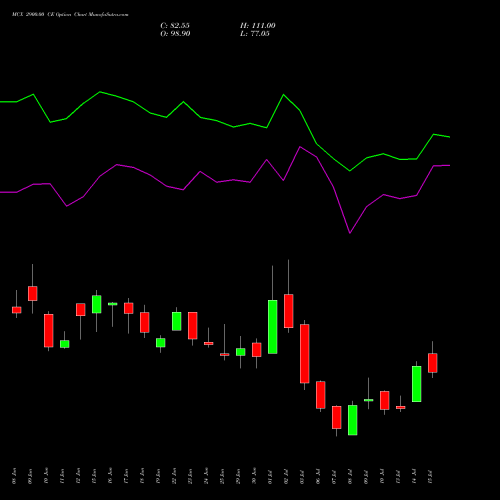
Task: Click the red candle above 02 Jul
Action: click(289, 311)
